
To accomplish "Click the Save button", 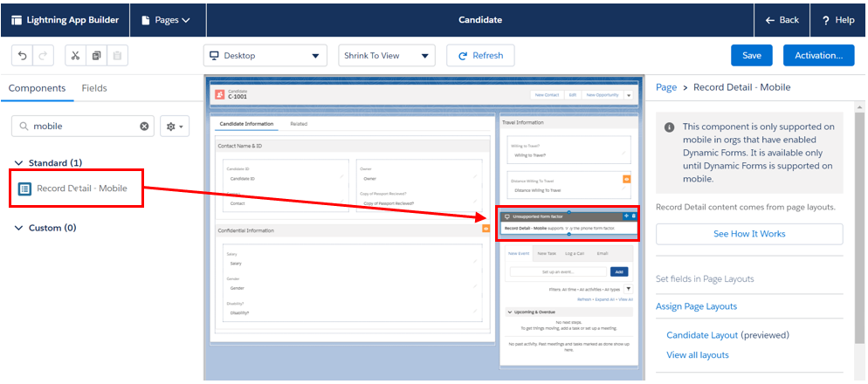I will pyautogui.click(x=751, y=56).
